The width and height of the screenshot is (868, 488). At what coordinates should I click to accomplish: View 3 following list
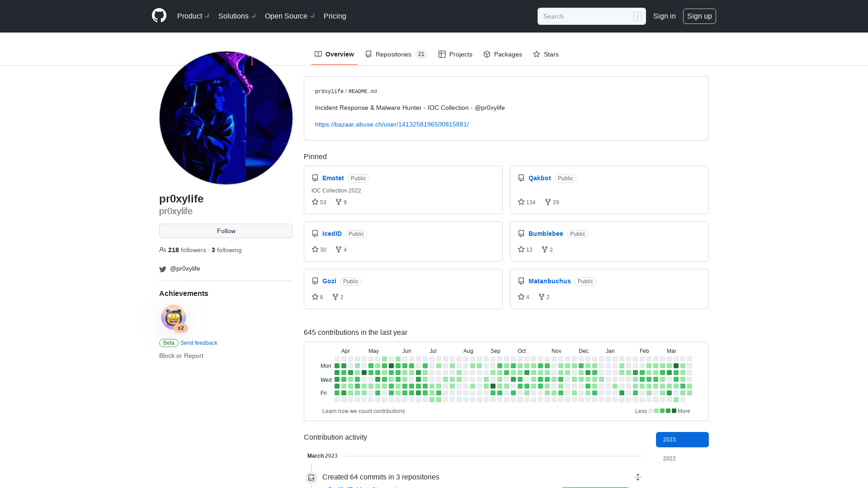pos(226,250)
